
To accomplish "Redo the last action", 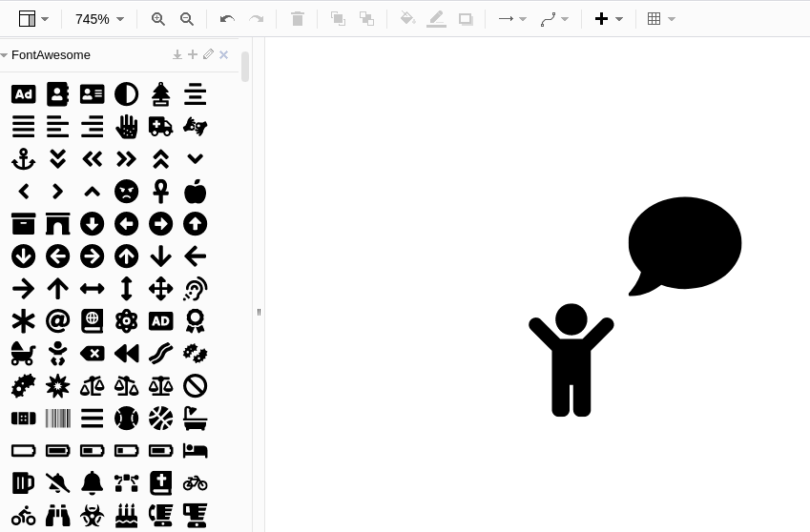I will (x=257, y=19).
